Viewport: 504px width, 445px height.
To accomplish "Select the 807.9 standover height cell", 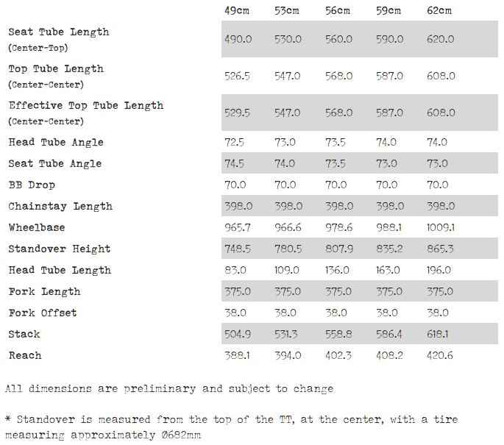I will coord(338,249).
